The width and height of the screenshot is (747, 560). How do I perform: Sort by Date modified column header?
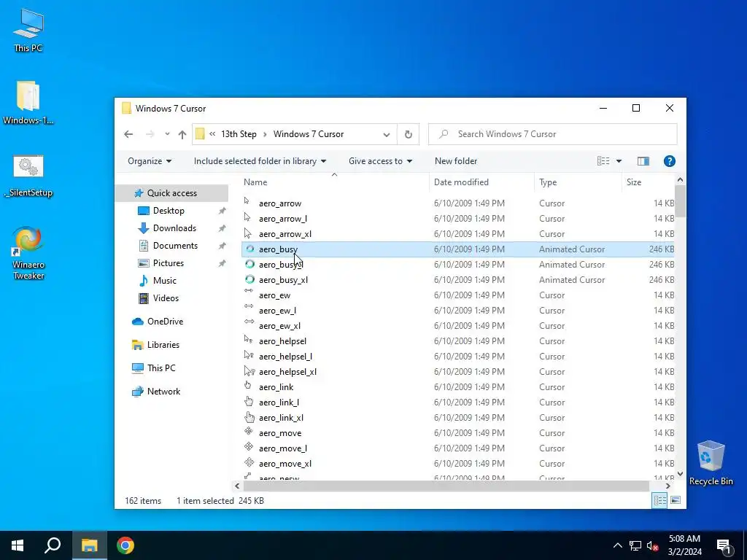coord(481,182)
